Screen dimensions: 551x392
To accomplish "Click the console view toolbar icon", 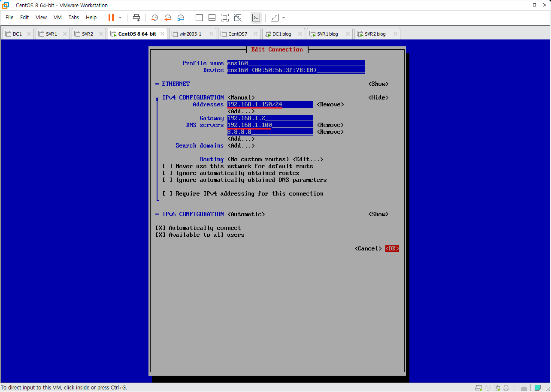I will [256, 18].
